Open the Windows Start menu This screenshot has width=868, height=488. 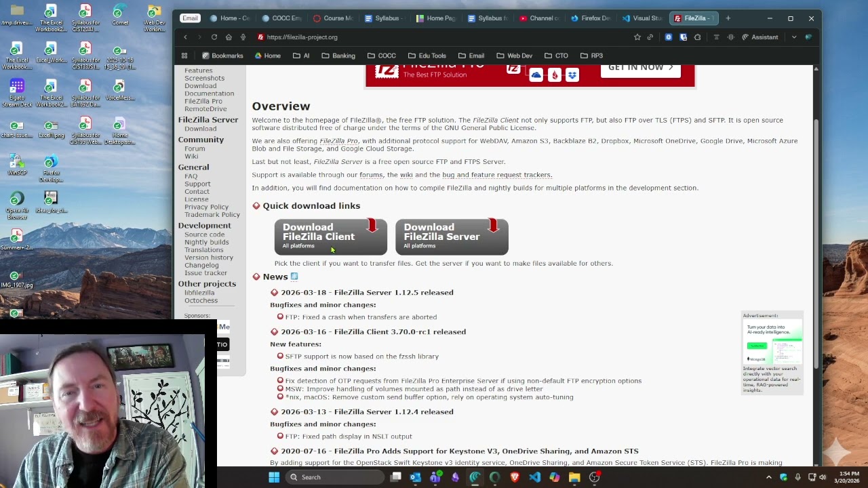tap(274, 477)
